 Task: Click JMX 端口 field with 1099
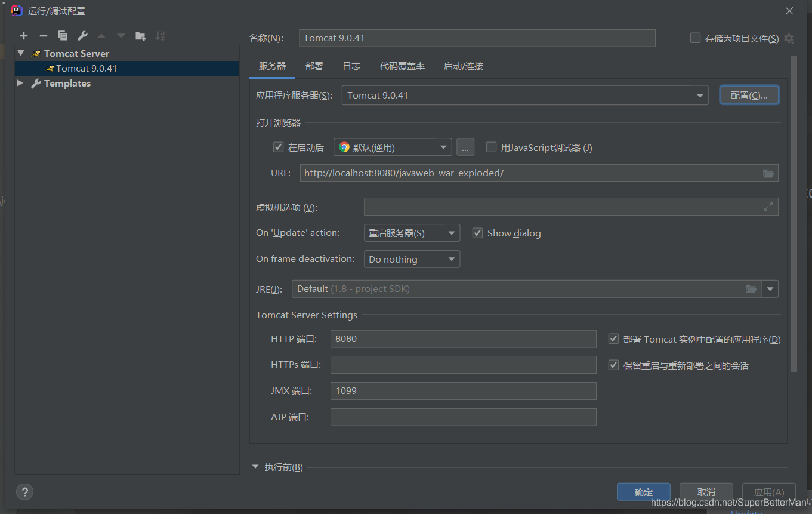coord(464,391)
